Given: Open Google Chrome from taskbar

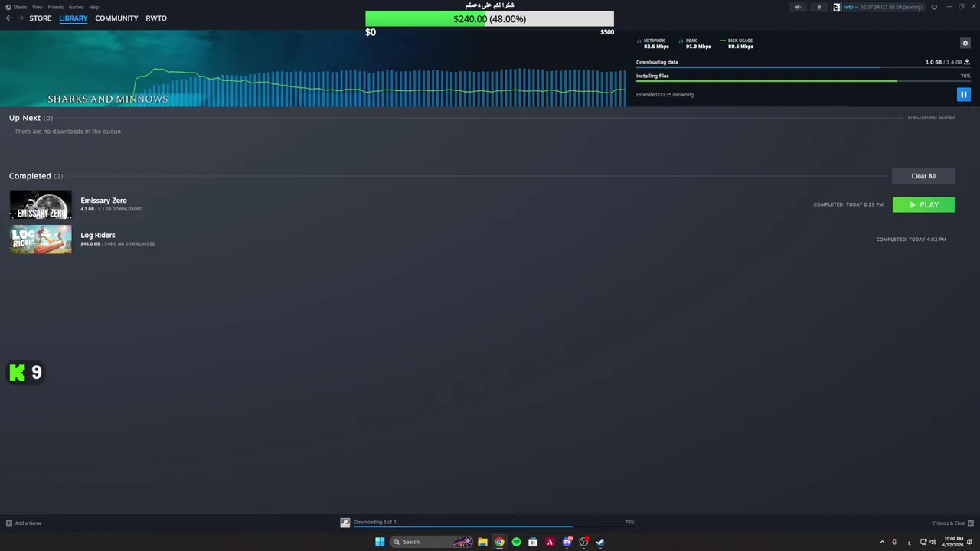Looking at the screenshot, I should pyautogui.click(x=499, y=542).
